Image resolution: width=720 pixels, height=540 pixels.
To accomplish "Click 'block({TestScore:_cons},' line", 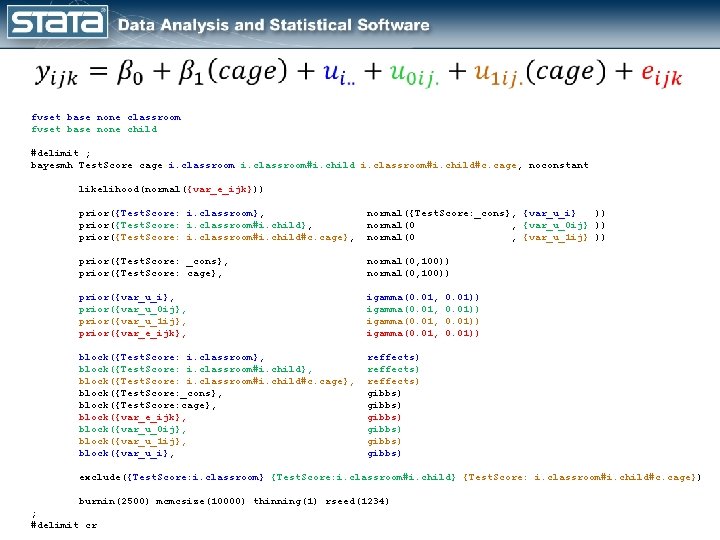I will coord(150,393).
